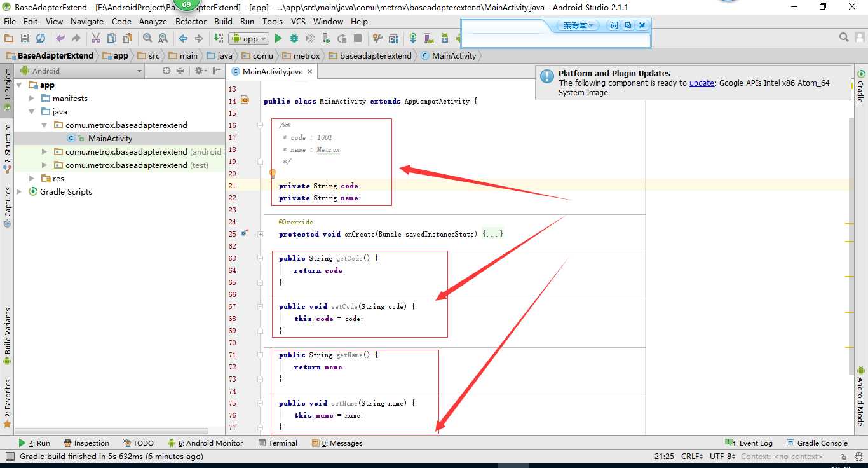
Task: Open the Navigate menu
Action: pos(86,21)
